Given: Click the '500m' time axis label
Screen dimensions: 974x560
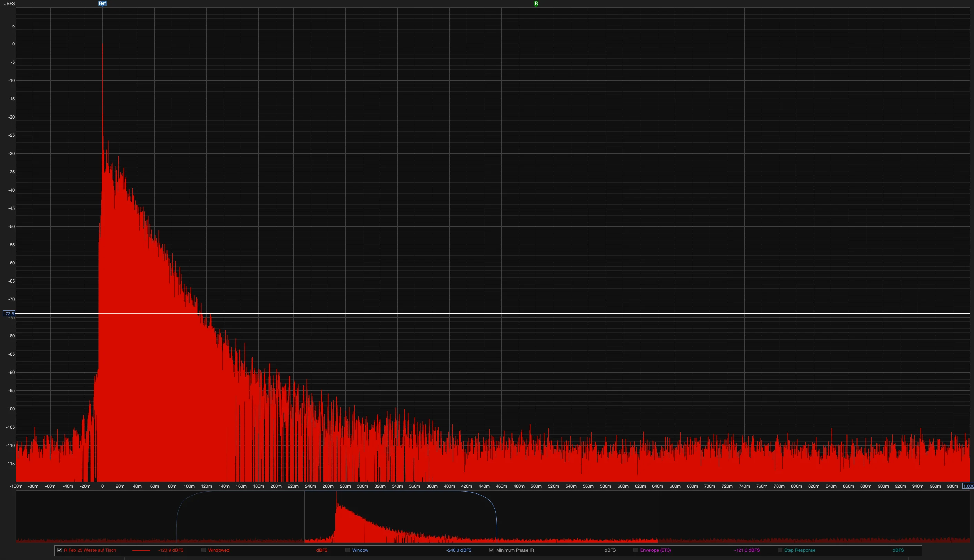Looking at the screenshot, I should [536, 486].
